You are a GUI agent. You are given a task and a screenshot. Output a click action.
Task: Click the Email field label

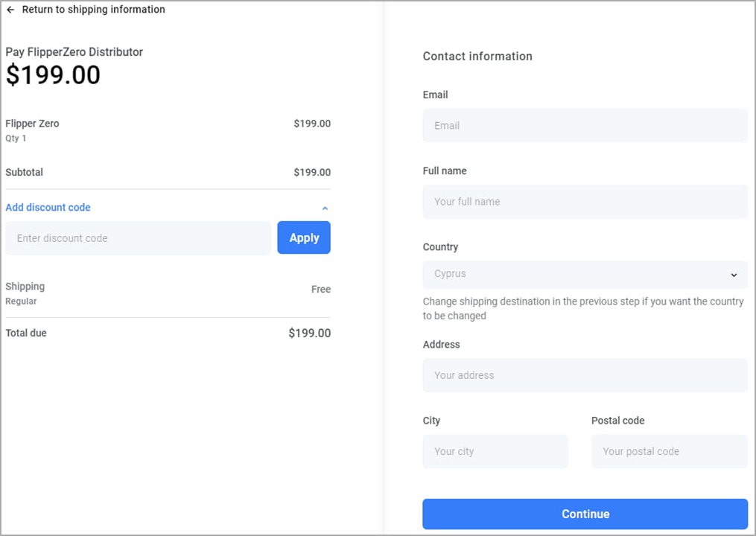[x=435, y=95]
